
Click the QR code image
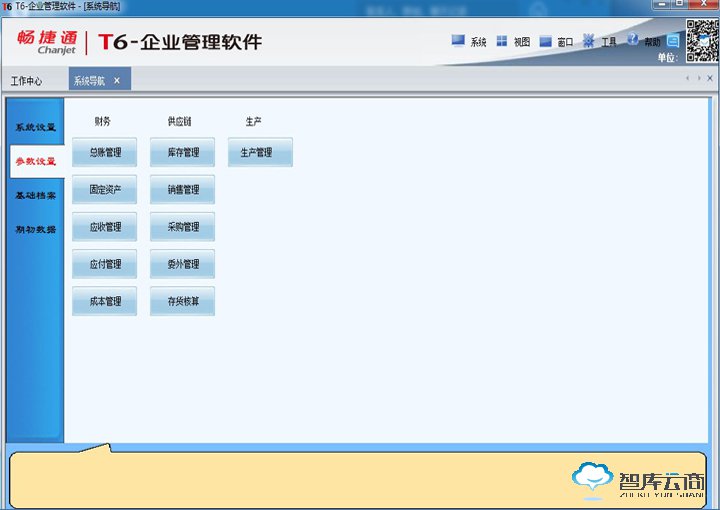702,40
